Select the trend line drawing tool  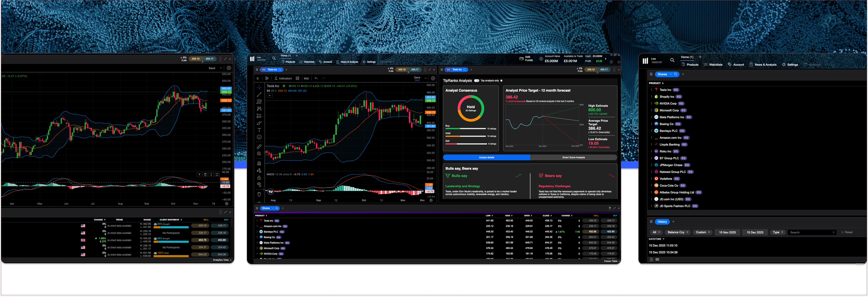pyautogui.click(x=259, y=95)
